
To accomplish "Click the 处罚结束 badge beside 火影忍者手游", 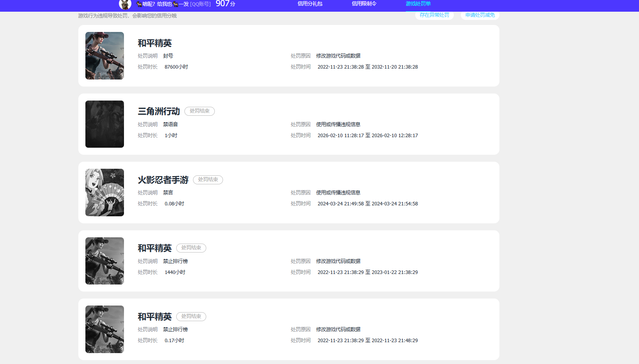I will click(x=208, y=180).
